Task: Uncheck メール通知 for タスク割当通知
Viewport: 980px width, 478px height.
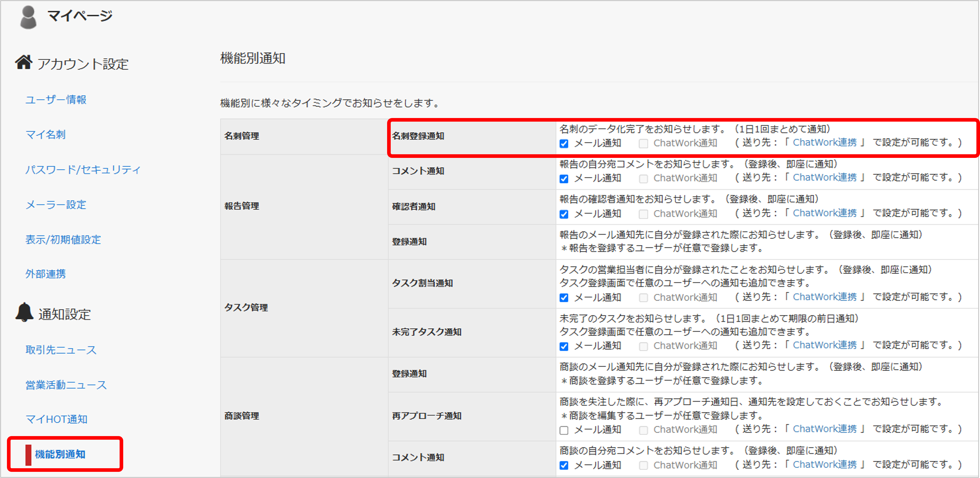Action: click(x=564, y=298)
